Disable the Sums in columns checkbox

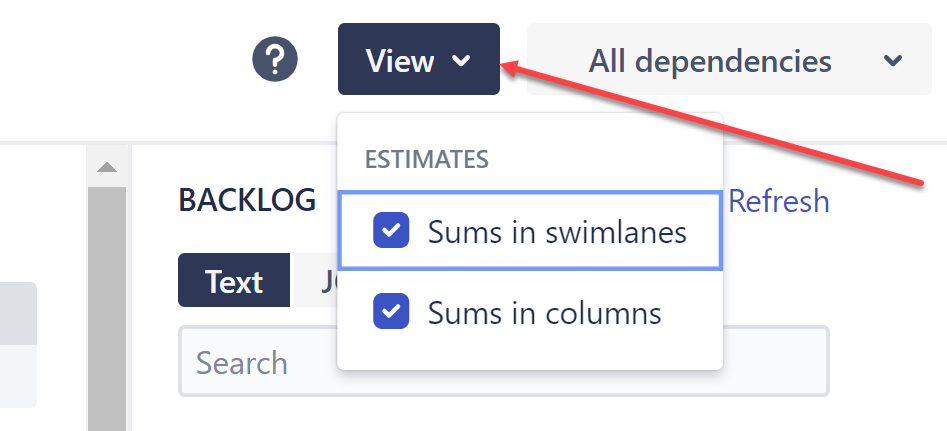[391, 312]
